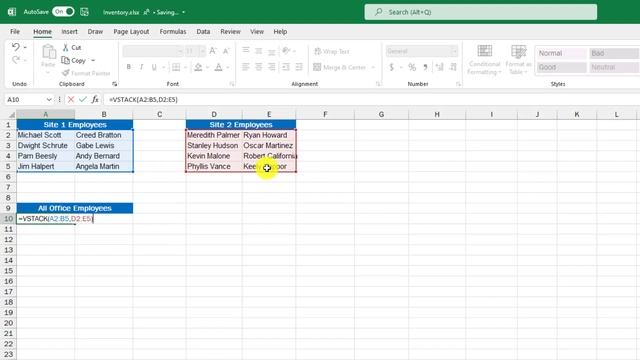Image resolution: width=640 pixels, height=360 pixels.
Task: Click Merge & Center button
Action: point(340,67)
